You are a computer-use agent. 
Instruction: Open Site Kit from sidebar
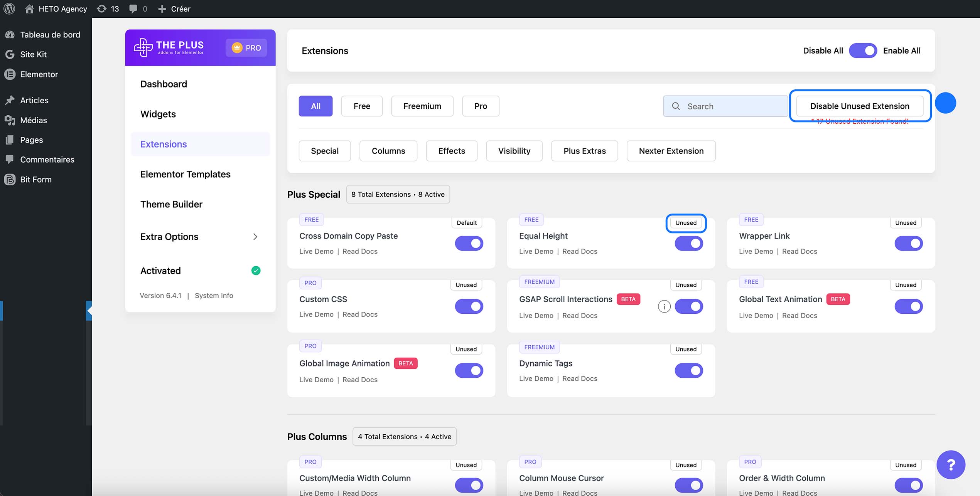pos(33,54)
